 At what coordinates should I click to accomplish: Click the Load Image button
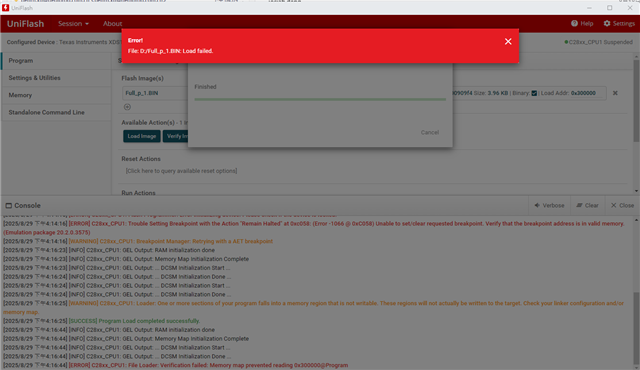coord(142,136)
